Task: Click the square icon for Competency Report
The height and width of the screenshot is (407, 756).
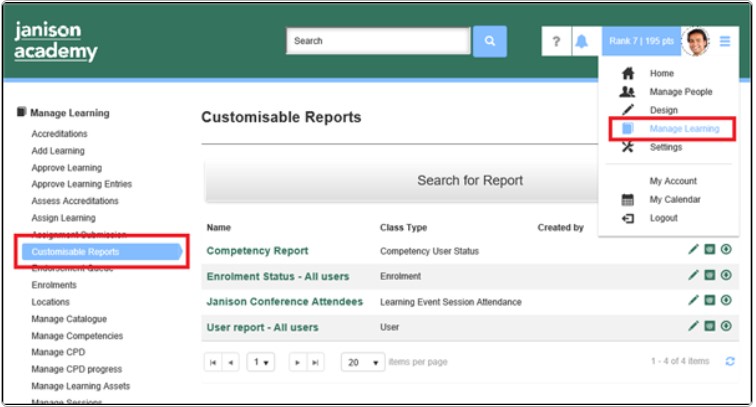Action: tap(709, 249)
